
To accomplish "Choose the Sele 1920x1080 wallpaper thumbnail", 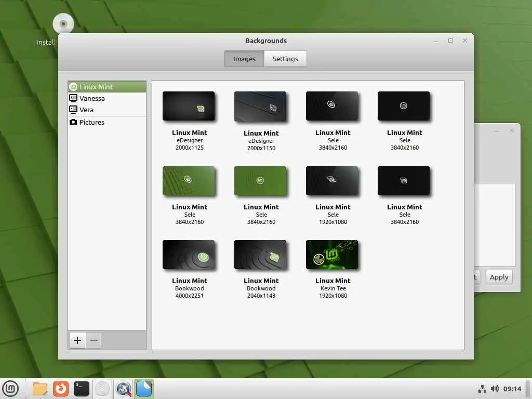I will (332, 181).
